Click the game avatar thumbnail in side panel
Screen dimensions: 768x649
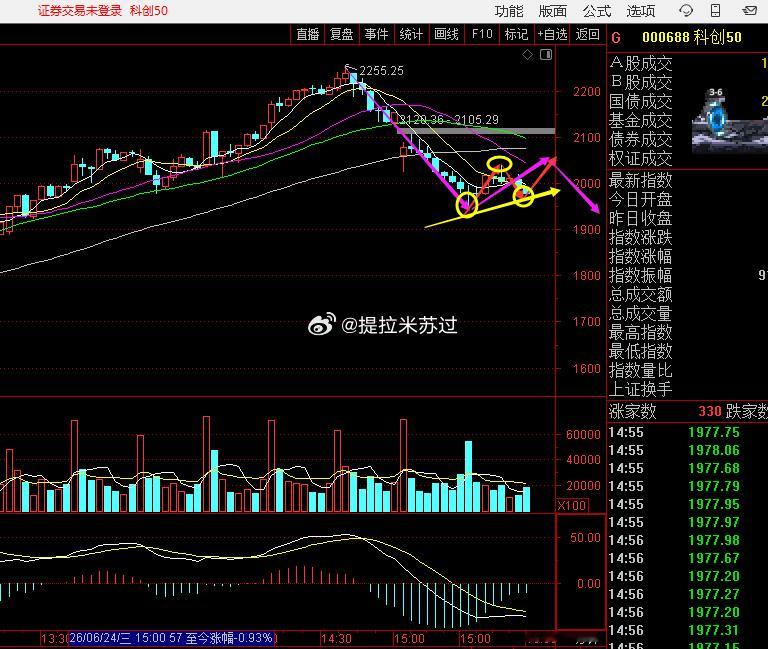click(730, 120)
